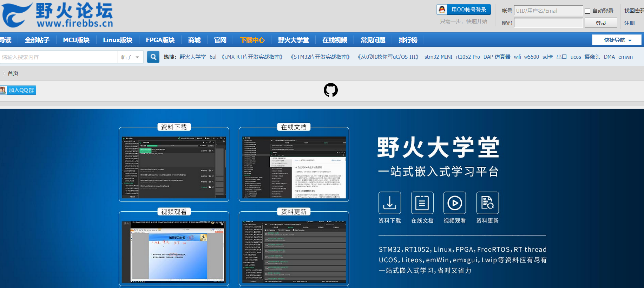This screenshot has height=288, width=644.
Task: Click hot search DMA
Action: (609, 57)
